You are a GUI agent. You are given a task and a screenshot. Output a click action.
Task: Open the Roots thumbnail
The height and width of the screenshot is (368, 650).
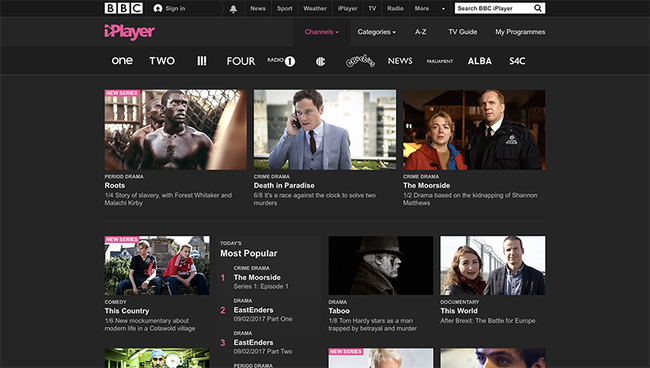pos(175,130)
